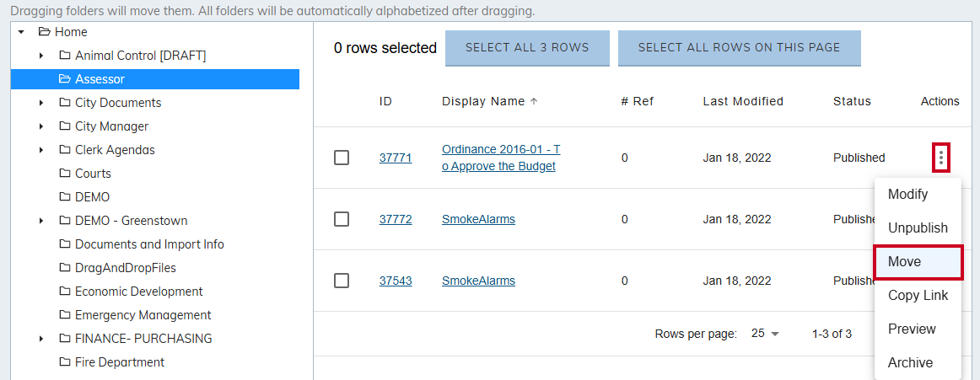This screenshot has width=980, height=380.
Task: Check the box for document 37772
Action: 342,219
